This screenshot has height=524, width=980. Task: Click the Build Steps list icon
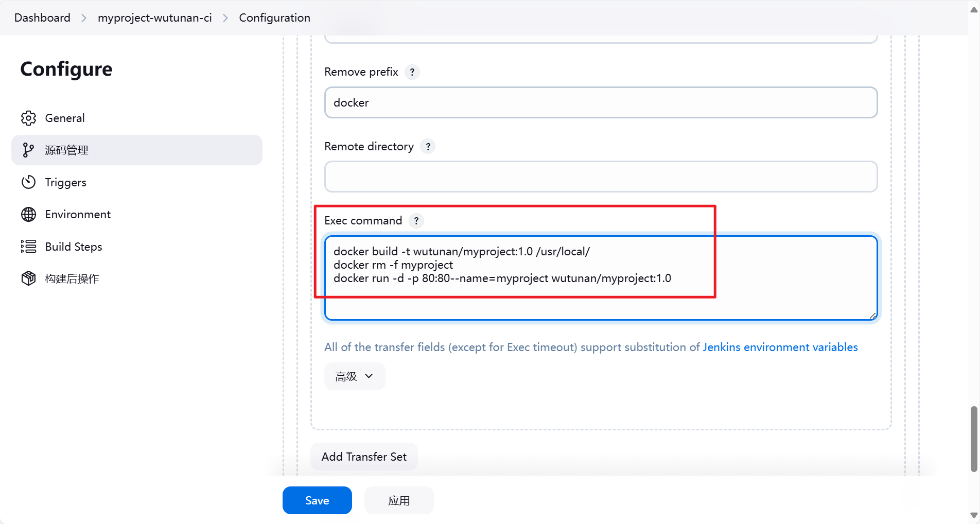coord(28,247)
